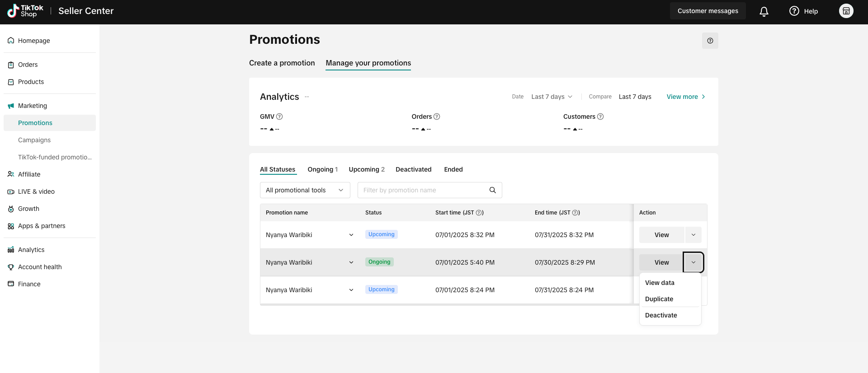Close the action dropdown for Ongoing promotion
Screen dimensions: 868x373
tap(693, 262)
